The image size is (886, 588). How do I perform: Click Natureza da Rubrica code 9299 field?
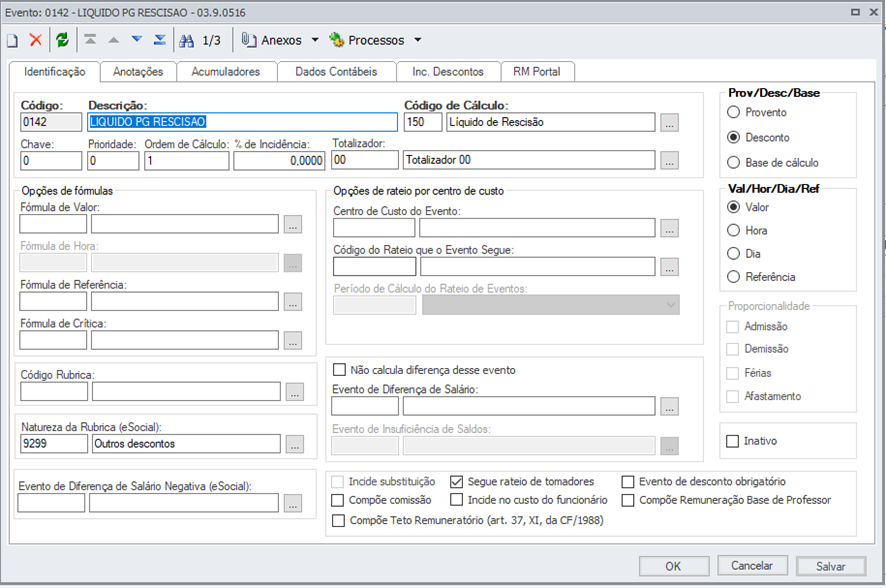[x=54, y=444]
